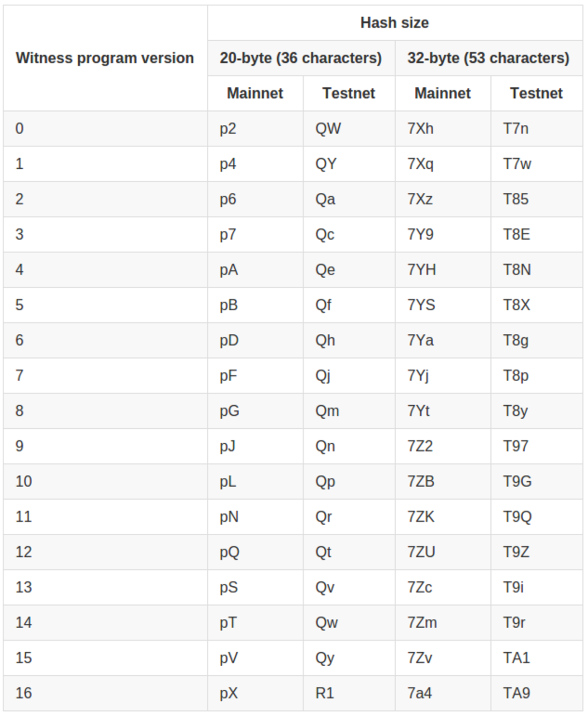Image resolution: width=588 pixels, height=716 pixels.
Task: Select the "TA9" cell in last row
Action: 517,693
